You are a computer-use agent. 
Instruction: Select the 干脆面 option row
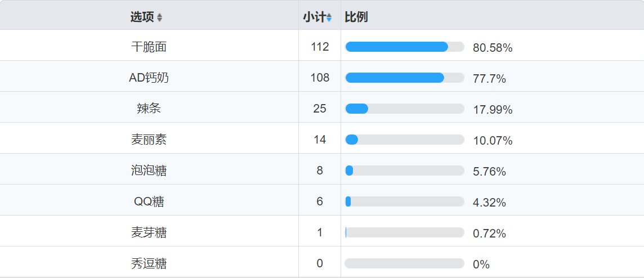[149, 47]
